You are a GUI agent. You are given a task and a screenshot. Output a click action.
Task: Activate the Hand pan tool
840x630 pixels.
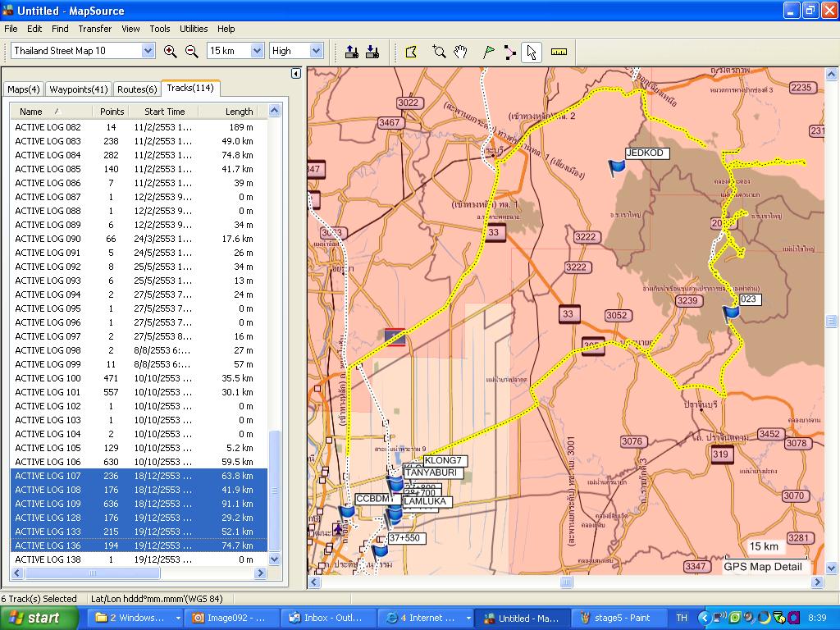[461, 52]
